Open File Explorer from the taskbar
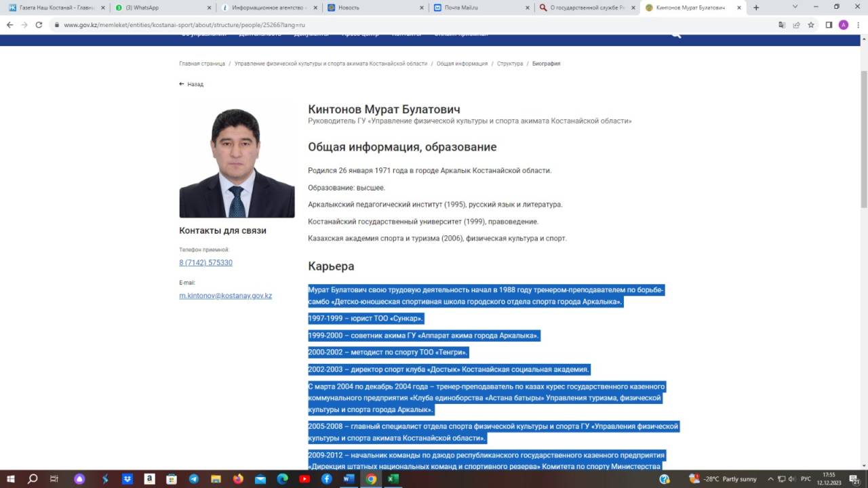 click(x=216, y=479)
